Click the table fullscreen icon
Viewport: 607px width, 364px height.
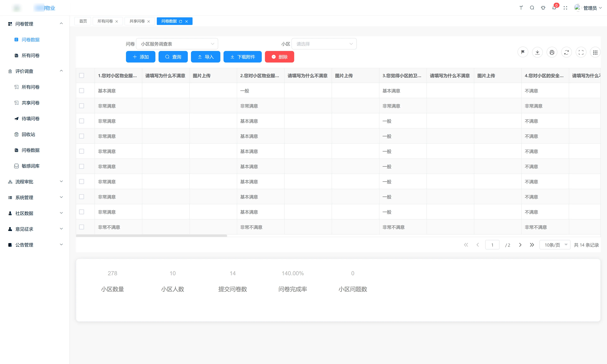(x=581, y=52)
